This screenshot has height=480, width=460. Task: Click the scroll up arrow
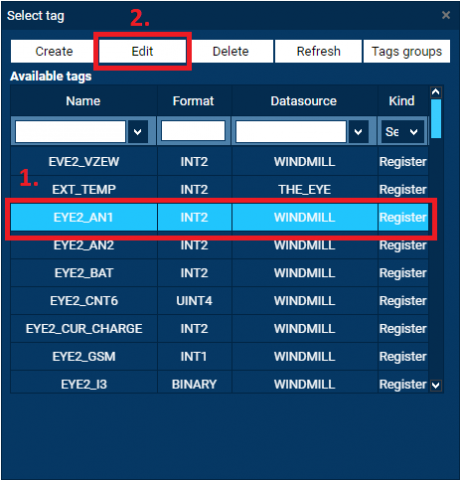pos(436,92)
